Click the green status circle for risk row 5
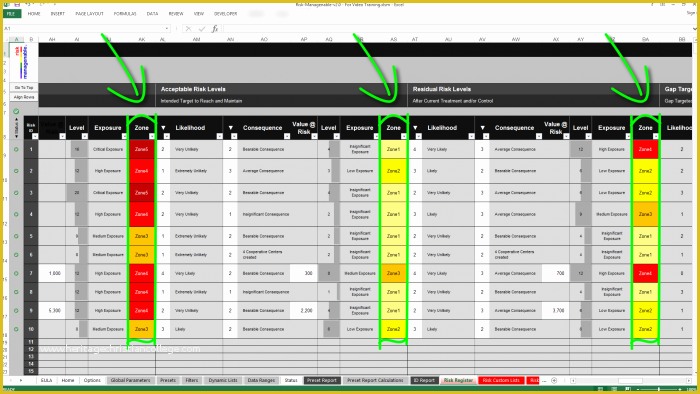Viewport: 700px width, 394px height. 16,236
